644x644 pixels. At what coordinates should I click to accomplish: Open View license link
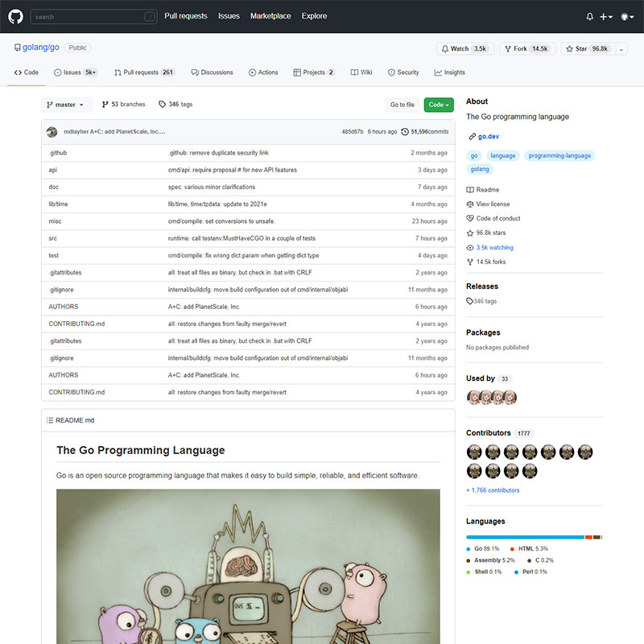pyautogui.click(x=488, y=204)
